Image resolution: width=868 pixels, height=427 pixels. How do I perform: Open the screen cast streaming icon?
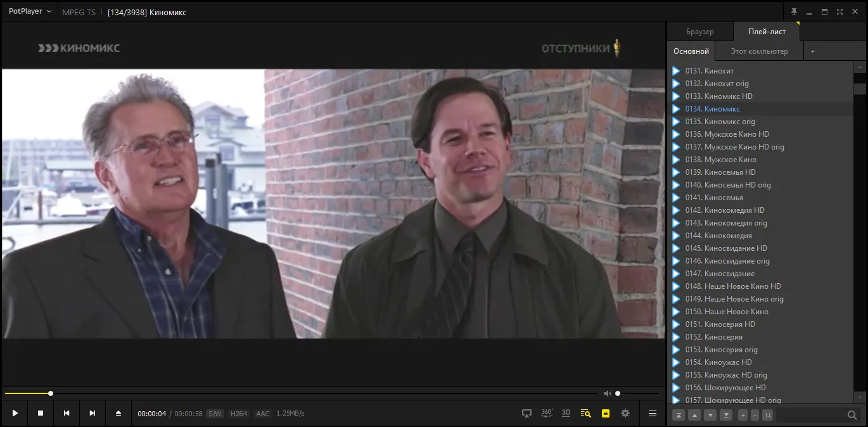point(527,413)
